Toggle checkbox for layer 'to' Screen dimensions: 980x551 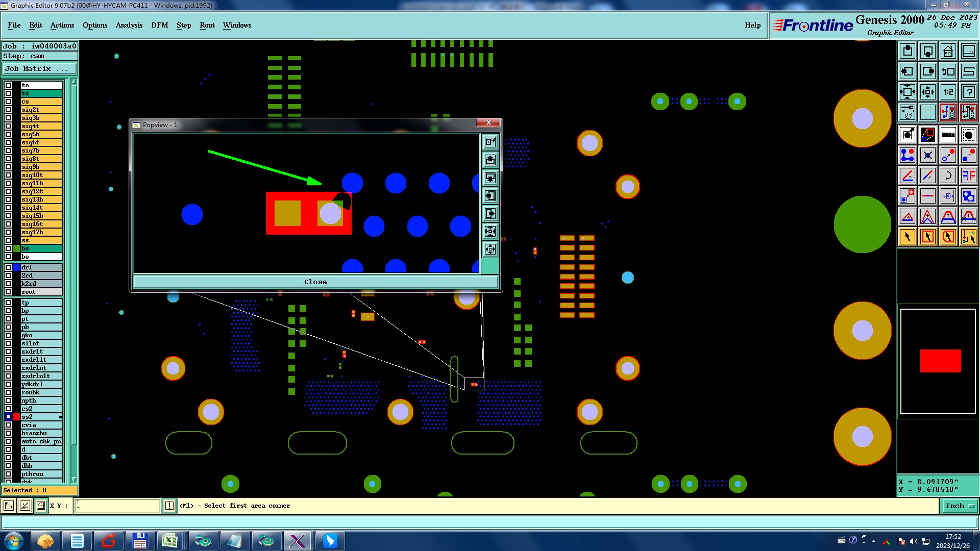click(8, 85)
